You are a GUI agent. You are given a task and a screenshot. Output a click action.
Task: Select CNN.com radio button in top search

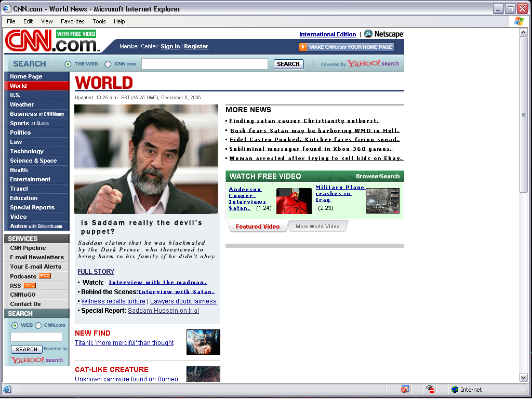[x=108, y=64]
